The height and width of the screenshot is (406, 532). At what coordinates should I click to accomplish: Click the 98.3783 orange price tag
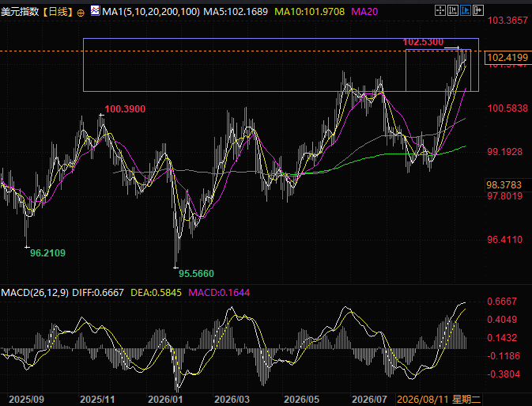click(x=504, y=185)
